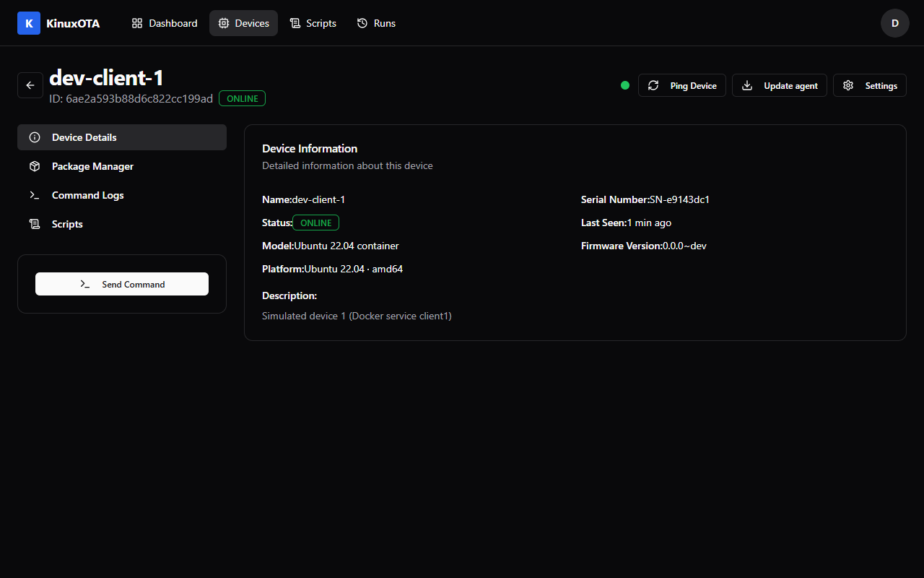View Command Logs in sidebar
Screen dimensions: 924x578
pos(122,195)
